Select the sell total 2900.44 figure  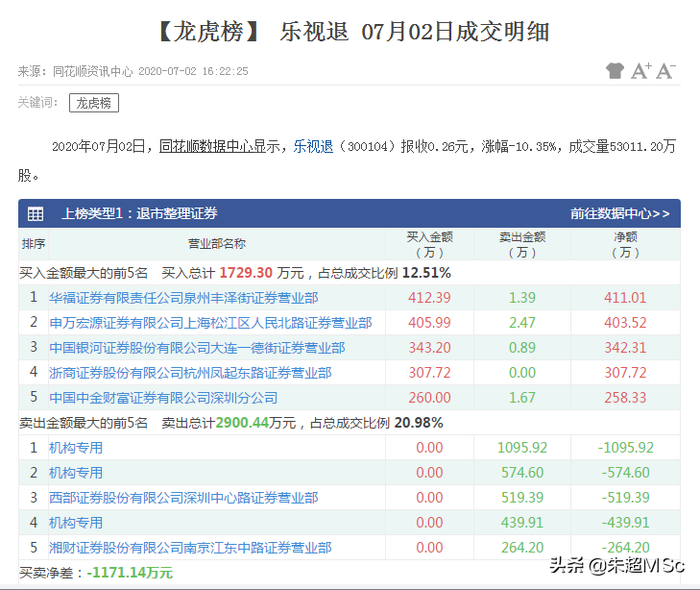point(242,423)
